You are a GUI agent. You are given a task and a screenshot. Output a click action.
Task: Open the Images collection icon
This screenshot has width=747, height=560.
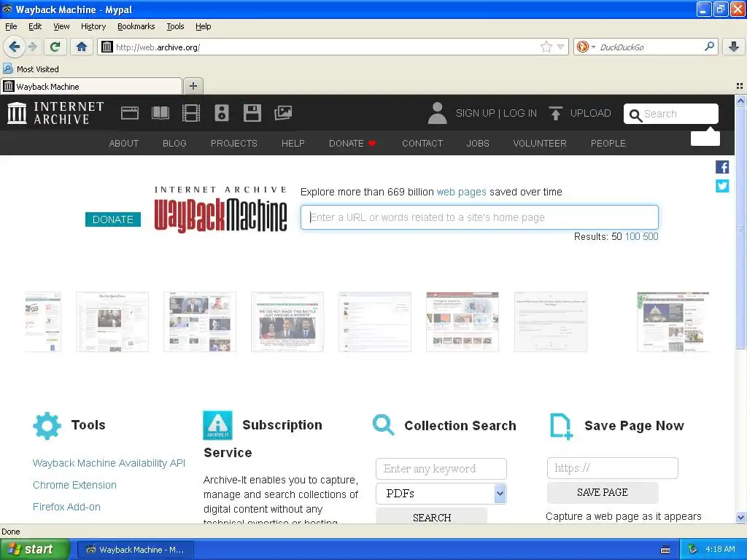coord(283,113)
